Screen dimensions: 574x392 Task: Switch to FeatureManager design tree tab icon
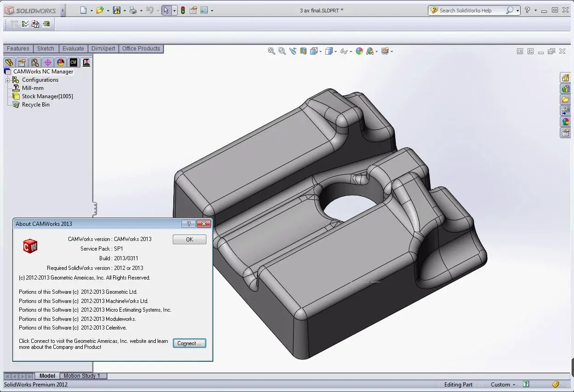(x=9, y=62)
